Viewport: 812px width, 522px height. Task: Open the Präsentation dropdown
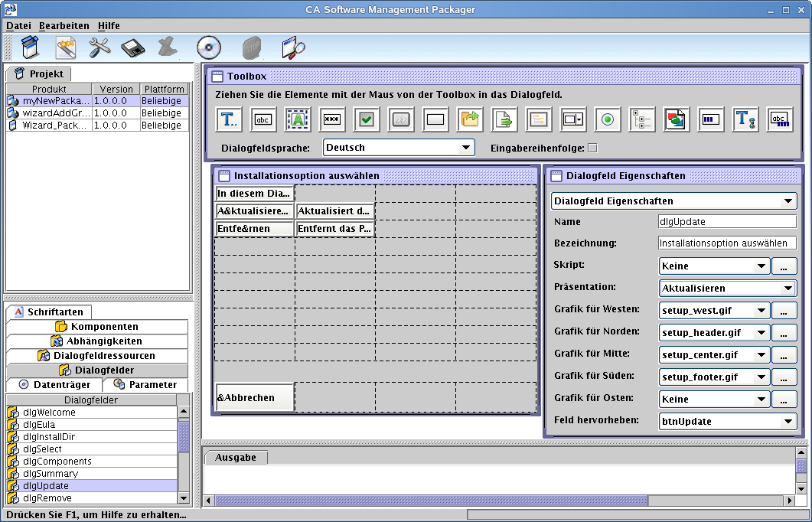click(787, 288)
